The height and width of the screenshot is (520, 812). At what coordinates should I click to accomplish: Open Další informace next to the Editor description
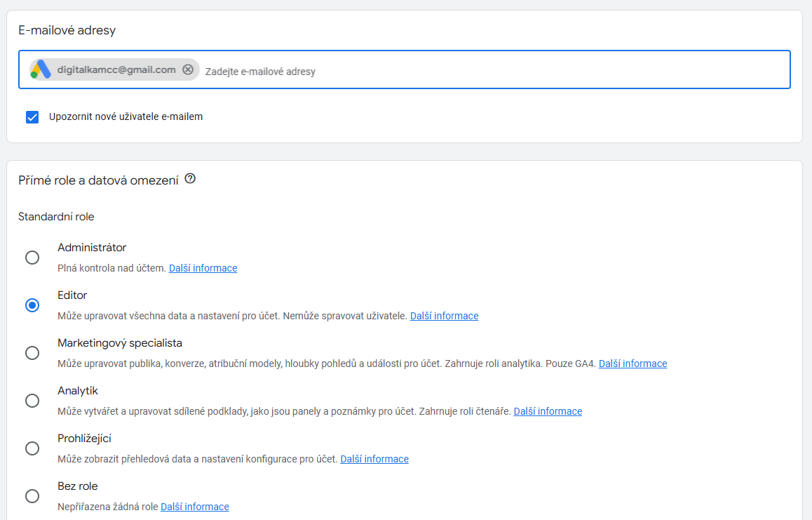pos(444,315)
